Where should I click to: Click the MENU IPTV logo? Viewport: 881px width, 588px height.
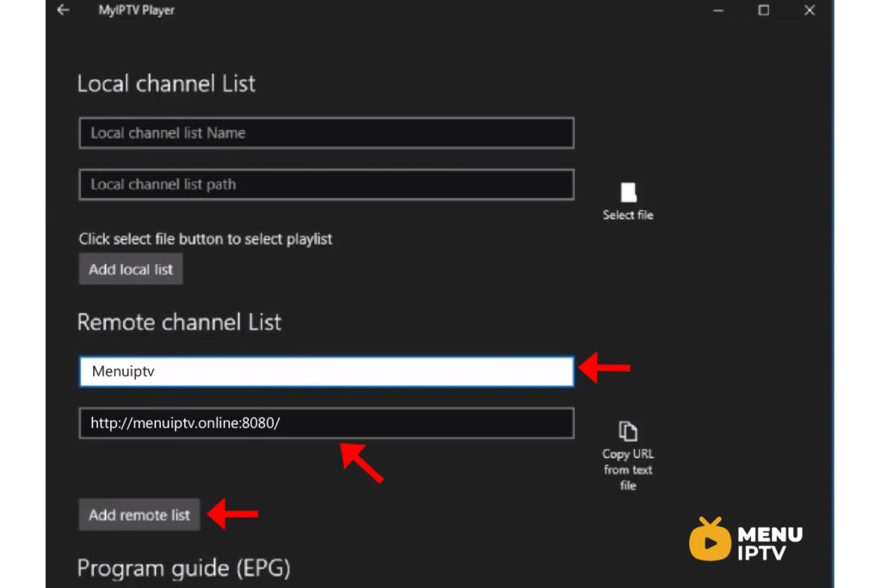point(745,539)
